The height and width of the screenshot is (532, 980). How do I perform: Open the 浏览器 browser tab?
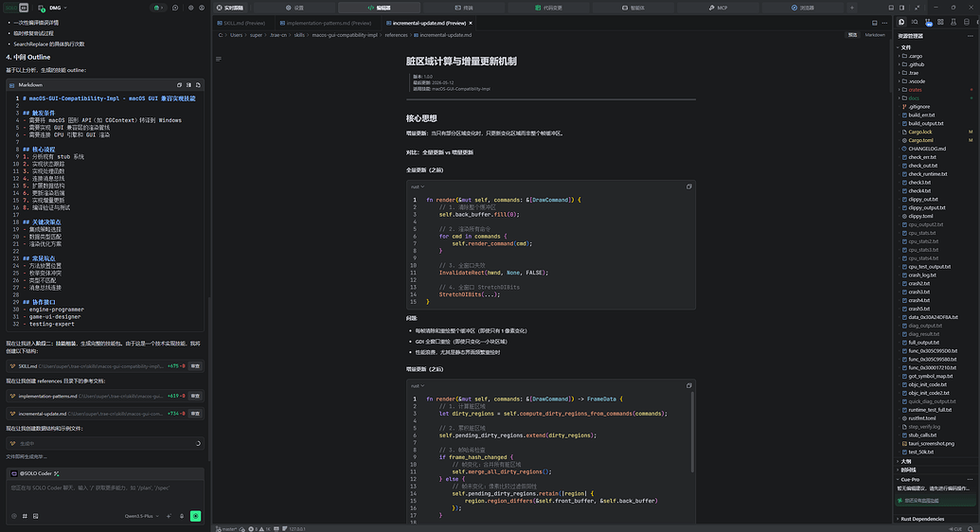coord(803,9)
